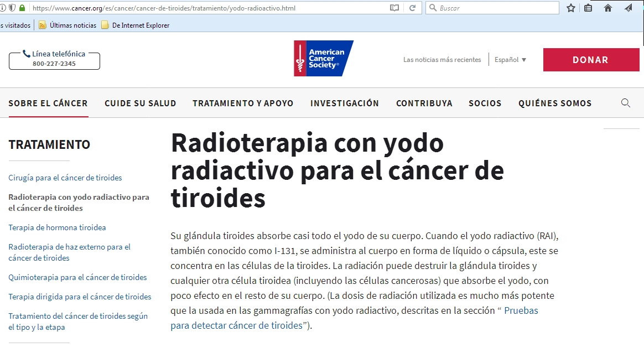
Task: Click the reader view icon in address bar
Action: (x=394, y=8)
